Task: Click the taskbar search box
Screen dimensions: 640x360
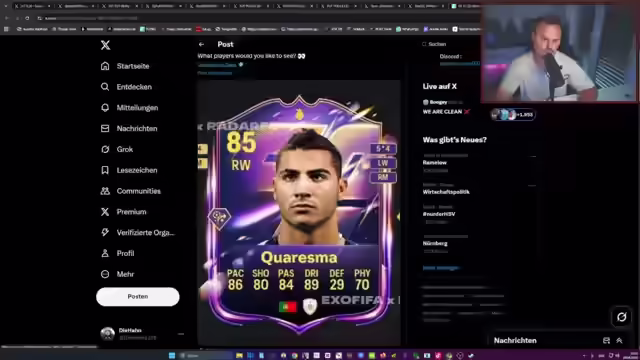Action: [x=205, y=356]
